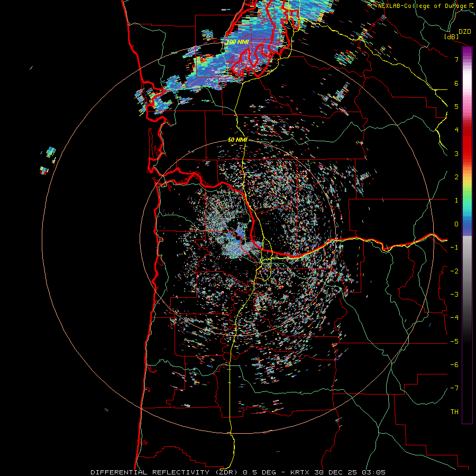Image resolution: width=476 pixels, height=476 pixels.
Task: Click the '7' value on color scale
Action: (x=456, y=59)
